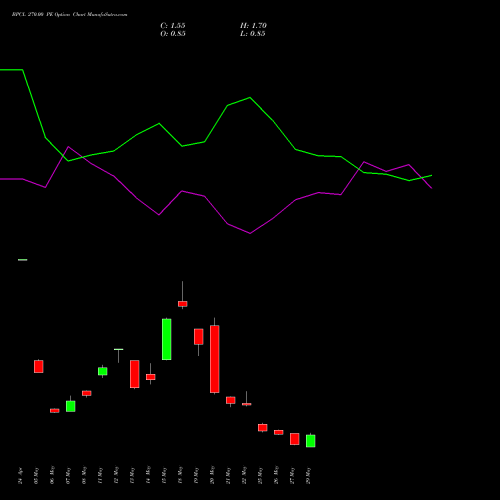Click the 26 May date label
Image resolution: width=500 pixels, height=500 pixels.
click(x=277, y=476)
